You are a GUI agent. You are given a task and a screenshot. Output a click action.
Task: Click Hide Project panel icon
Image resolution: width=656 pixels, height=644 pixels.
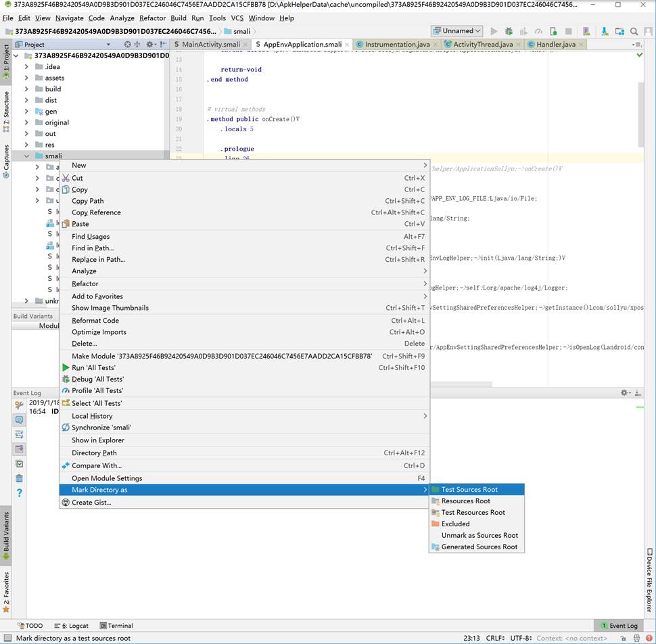pyautogui.click(x=163, y=45)
